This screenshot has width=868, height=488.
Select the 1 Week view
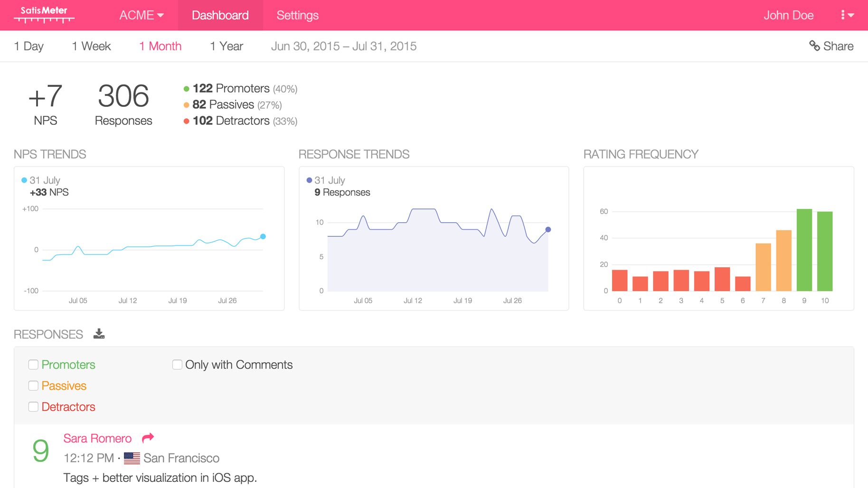tap(91, 46)
